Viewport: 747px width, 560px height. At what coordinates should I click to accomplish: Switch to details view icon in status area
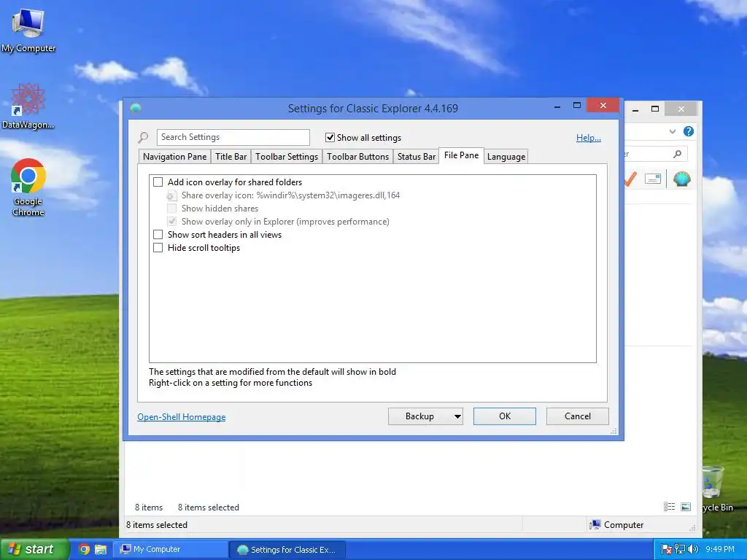click(x=670, y=507)
